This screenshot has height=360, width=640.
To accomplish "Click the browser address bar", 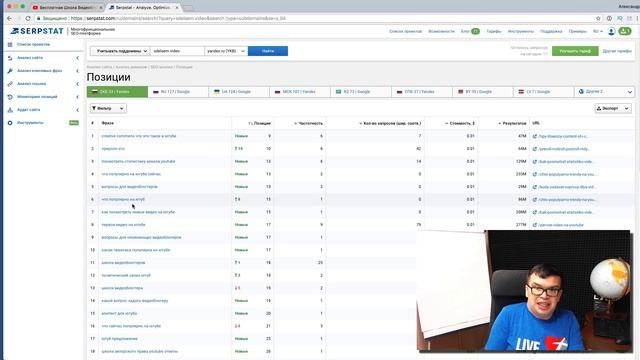I will click(x=314, y=18).
